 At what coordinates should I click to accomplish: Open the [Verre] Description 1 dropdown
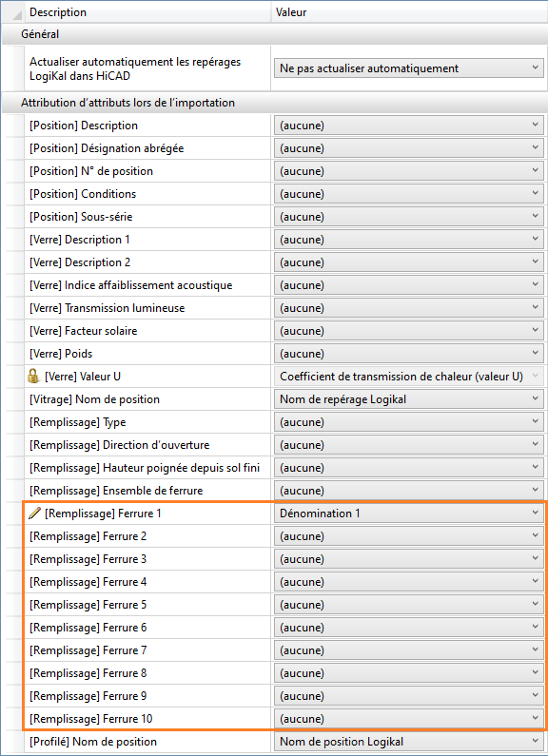coord(408,240)
